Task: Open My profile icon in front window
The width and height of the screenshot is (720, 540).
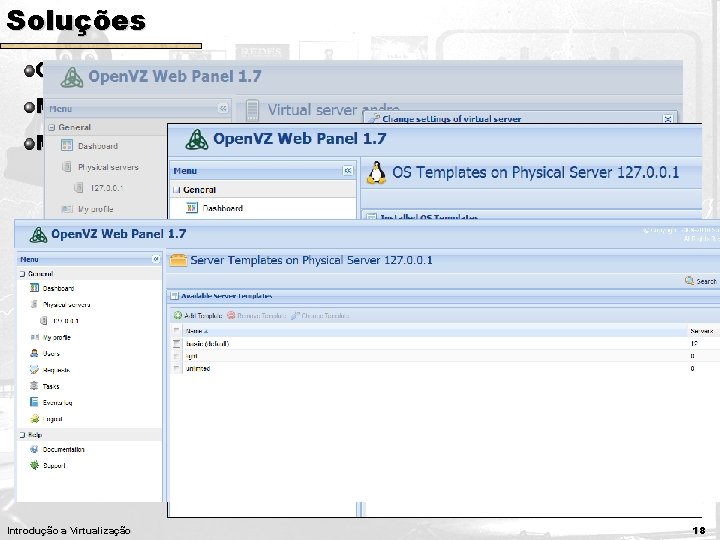Action: point(34,337)
